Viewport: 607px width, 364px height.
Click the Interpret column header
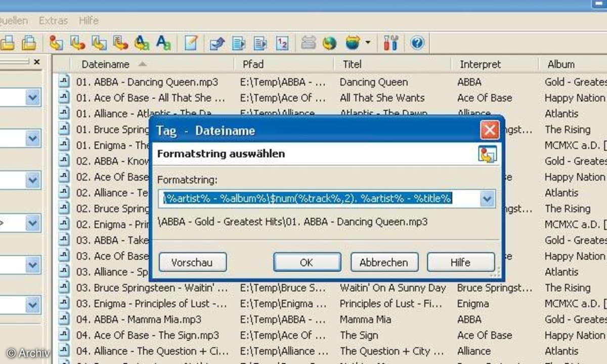click(480, 64)
